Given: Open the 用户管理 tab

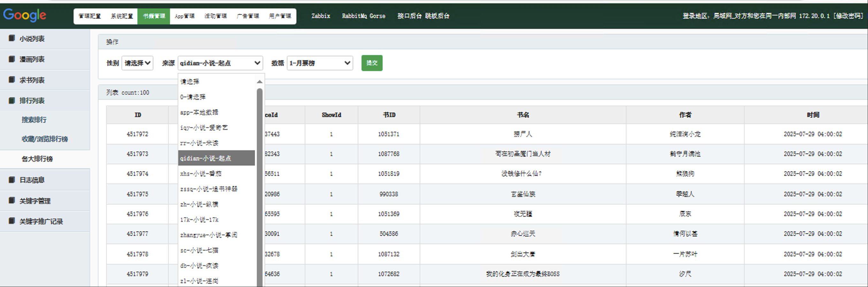Looking at the screenshot, I should (x=280, y=16).
